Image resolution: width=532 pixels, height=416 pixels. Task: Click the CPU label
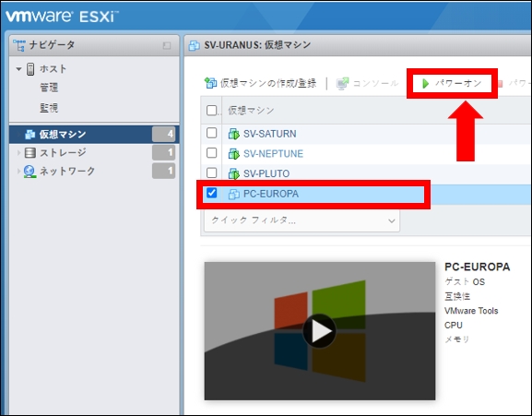[x=454, y=325]
